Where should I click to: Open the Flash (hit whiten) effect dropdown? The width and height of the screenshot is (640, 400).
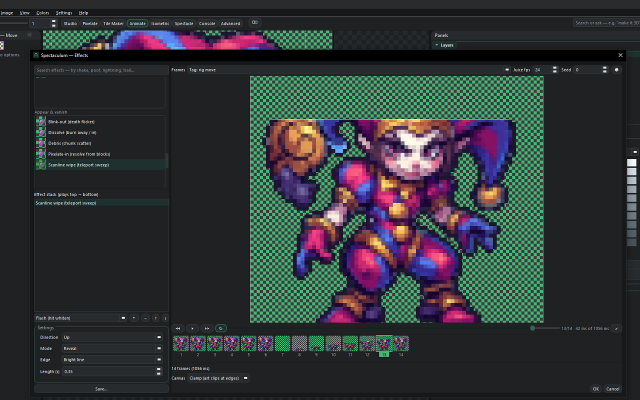[81, 318]
